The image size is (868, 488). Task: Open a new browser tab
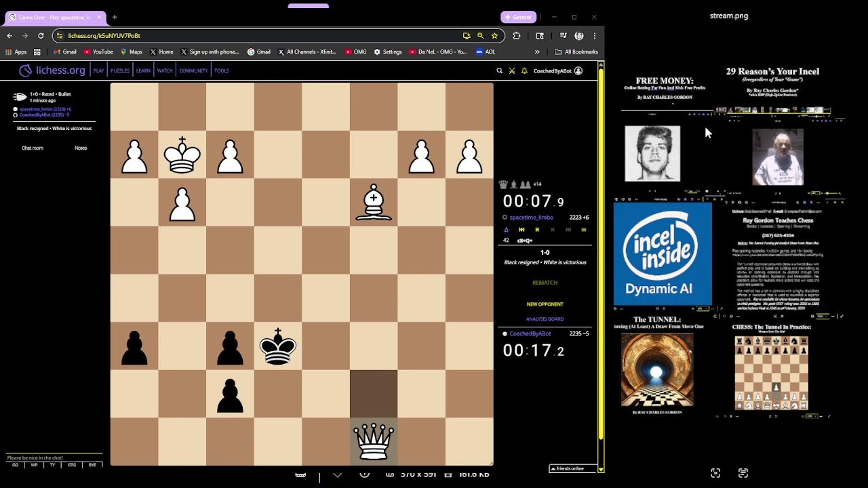point(115,17)
